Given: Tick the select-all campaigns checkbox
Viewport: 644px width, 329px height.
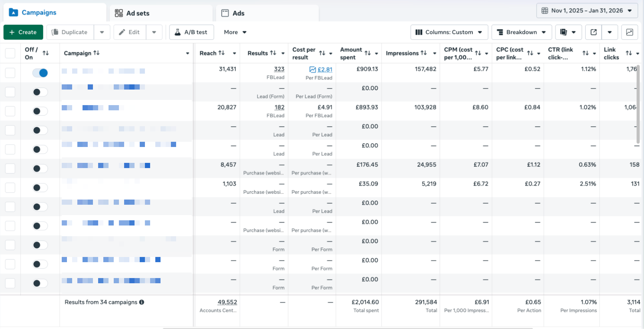Looking at the screenshot, I should (x=10, y=53).
